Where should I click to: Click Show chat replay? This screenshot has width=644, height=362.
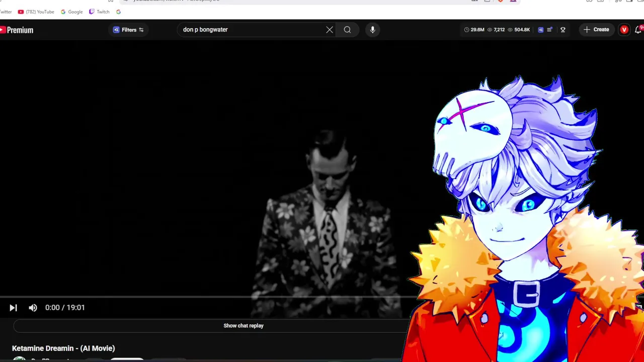[244, 326]
